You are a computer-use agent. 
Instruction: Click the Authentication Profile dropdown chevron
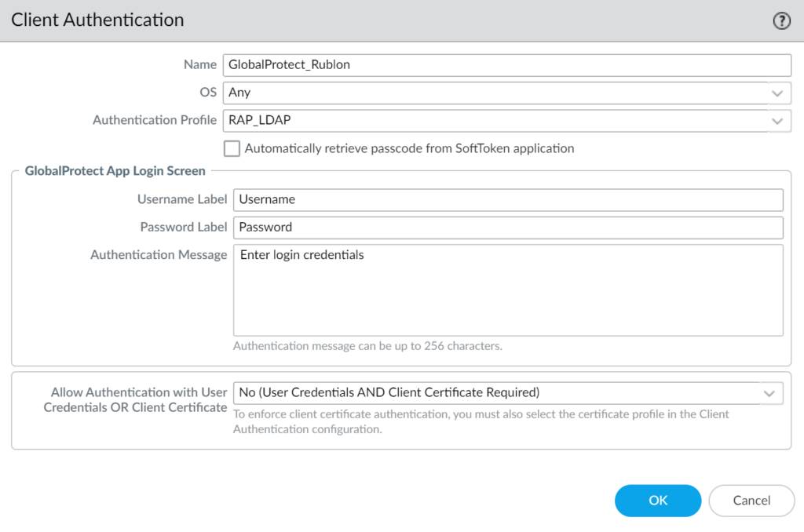(x=777, y=121)
